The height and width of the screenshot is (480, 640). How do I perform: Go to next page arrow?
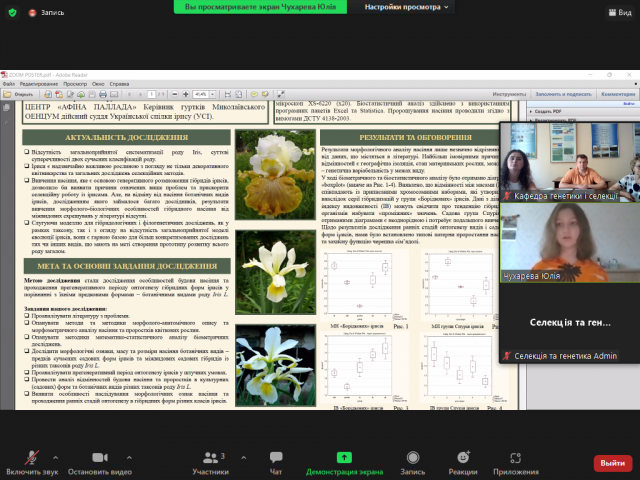(x=140, y=94)
